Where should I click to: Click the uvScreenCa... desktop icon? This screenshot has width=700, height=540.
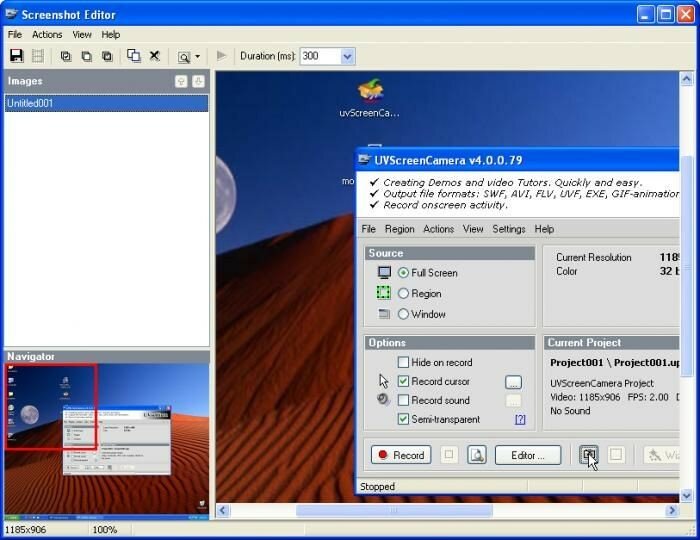pyautogui.click(x=370, y=98)
